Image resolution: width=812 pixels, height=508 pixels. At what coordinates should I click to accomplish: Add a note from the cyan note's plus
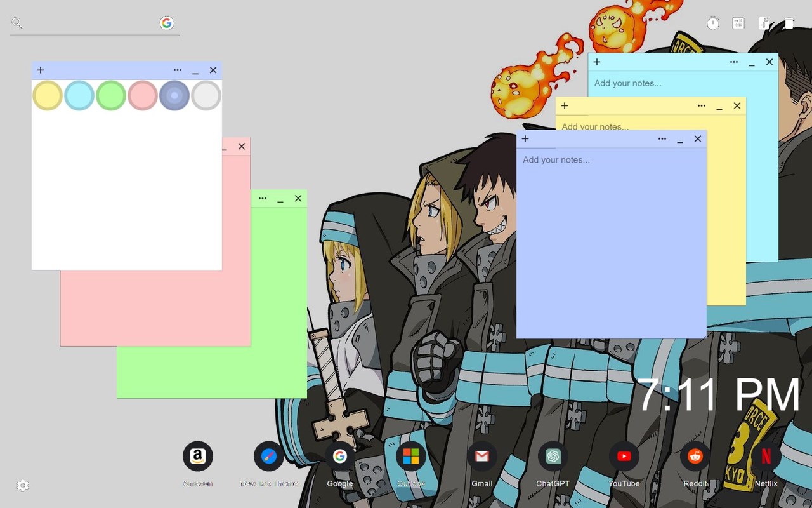coord(597,62)
